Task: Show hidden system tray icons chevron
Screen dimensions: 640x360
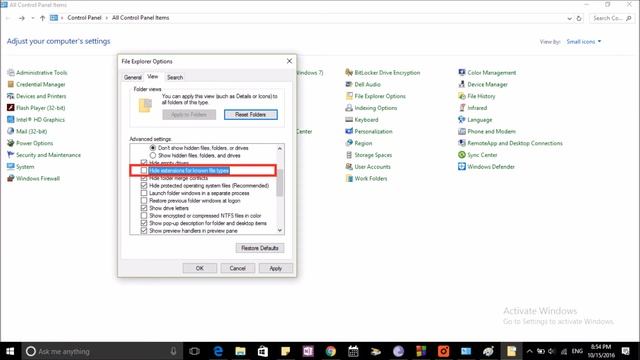Action: [x=529, y=351]
